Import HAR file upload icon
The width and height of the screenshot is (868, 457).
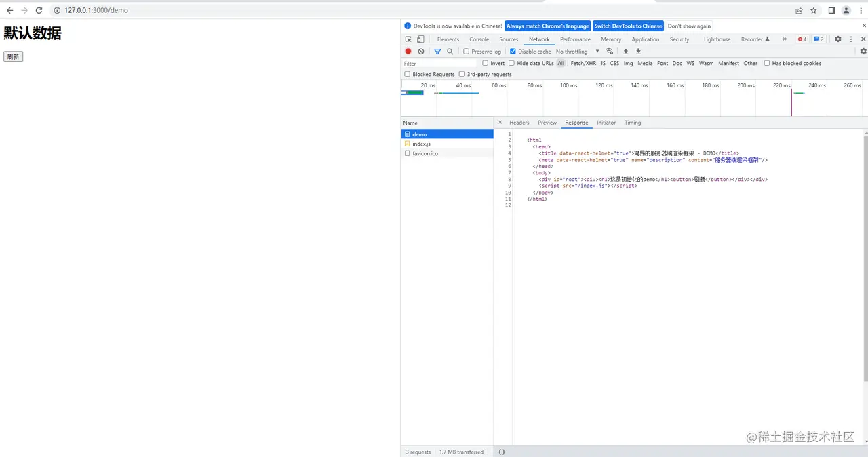pos(626,52)
